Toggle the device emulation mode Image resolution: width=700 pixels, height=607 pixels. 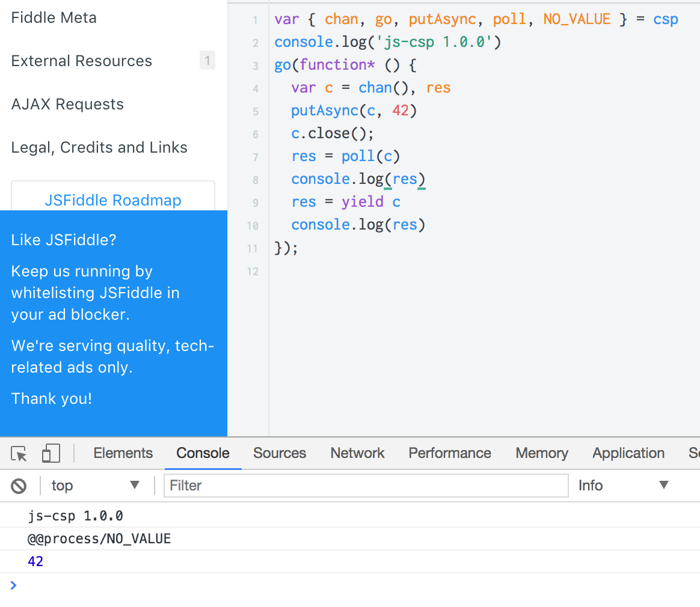(51, 453)
